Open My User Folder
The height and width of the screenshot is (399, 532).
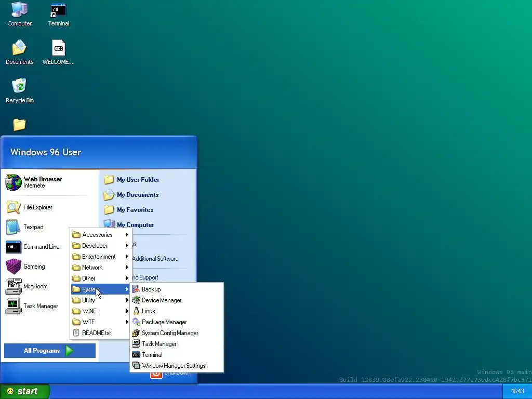click(131, 179)
